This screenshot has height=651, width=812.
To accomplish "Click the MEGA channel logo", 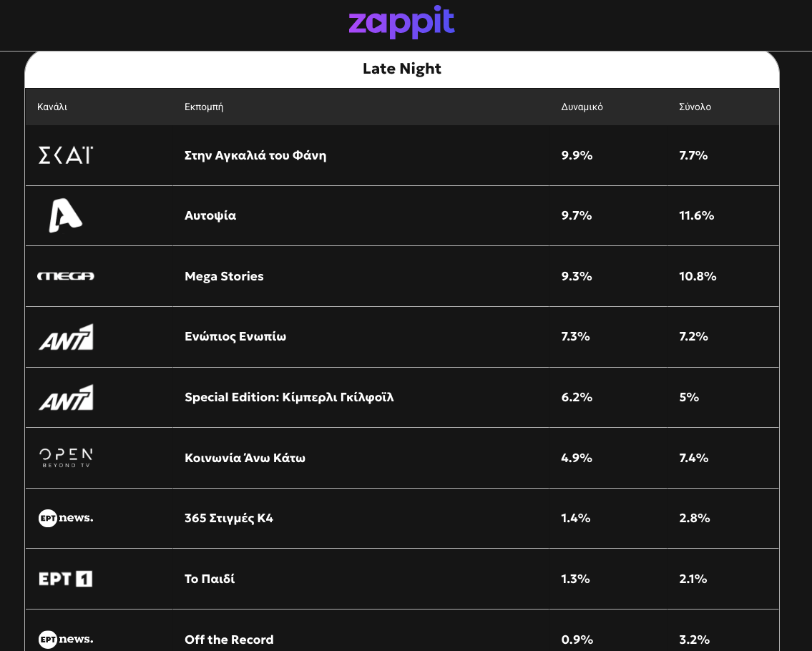I will 65,276.
